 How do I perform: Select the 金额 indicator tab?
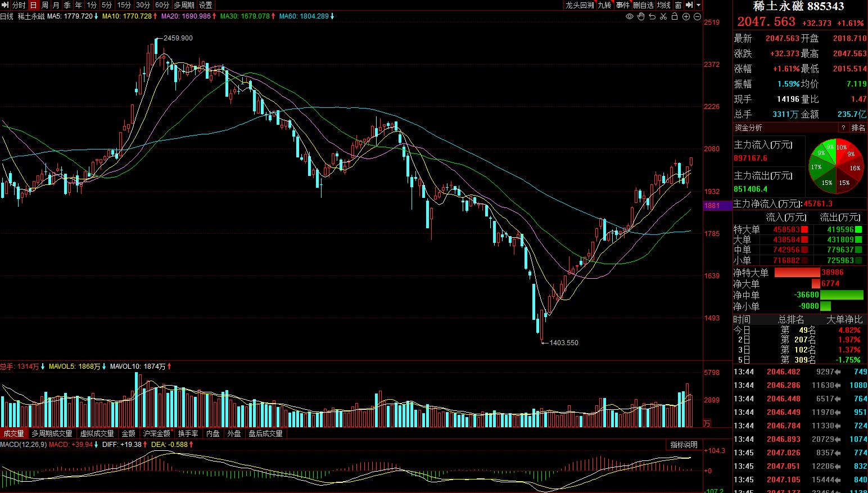[x=129, y=433]
